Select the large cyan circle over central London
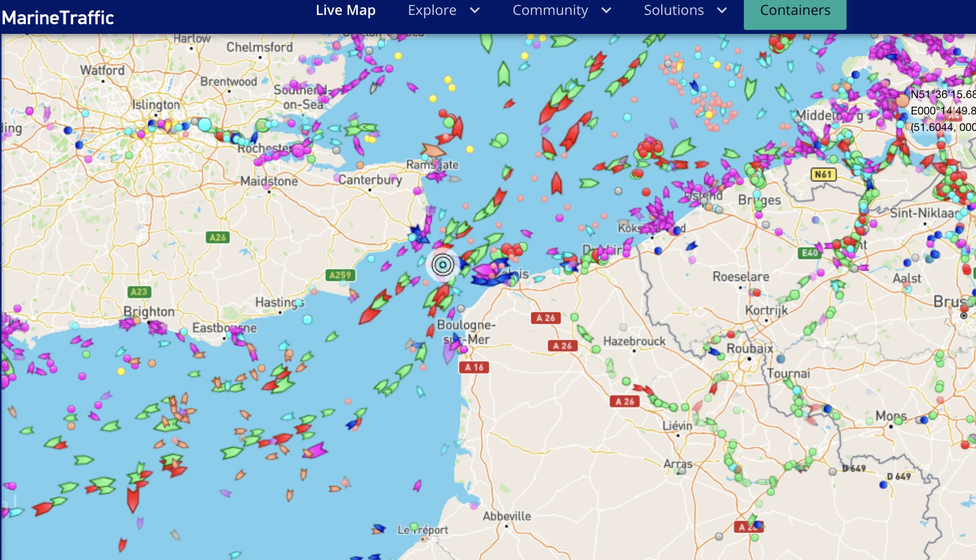Screen dimensions: 976x560 coord(205,124)
